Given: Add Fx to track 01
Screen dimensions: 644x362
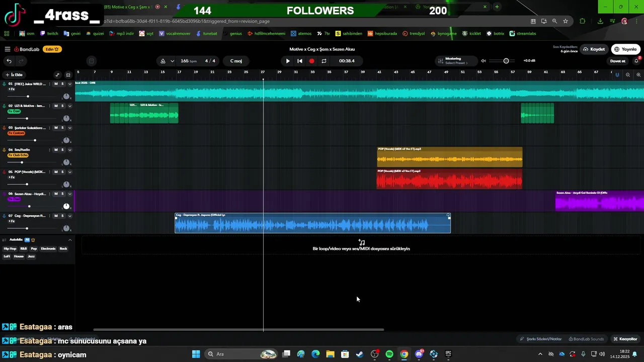Looking at the screenshot, I should [x=12, y=89].
